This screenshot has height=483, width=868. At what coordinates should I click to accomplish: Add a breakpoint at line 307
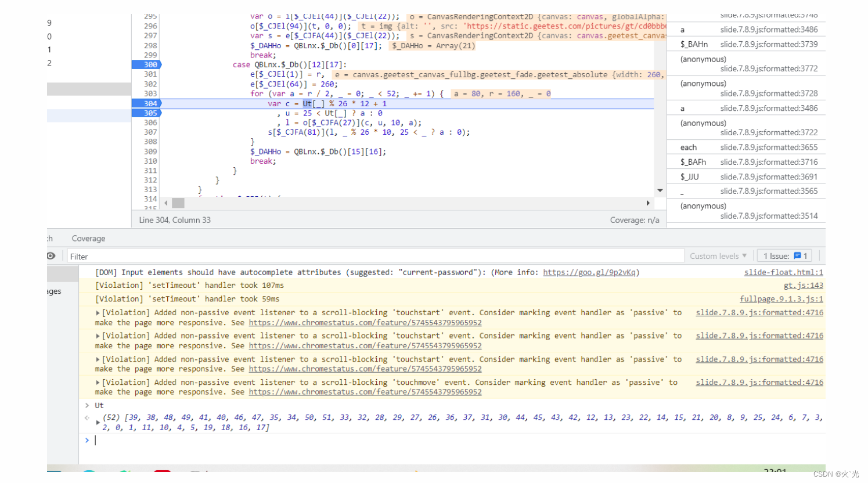(x=150, y=132)
